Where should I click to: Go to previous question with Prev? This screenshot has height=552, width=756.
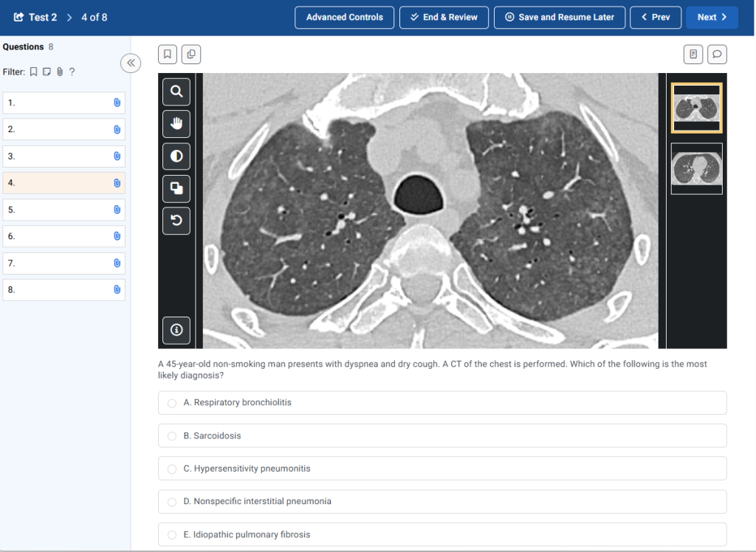click(x=656, y=17)
